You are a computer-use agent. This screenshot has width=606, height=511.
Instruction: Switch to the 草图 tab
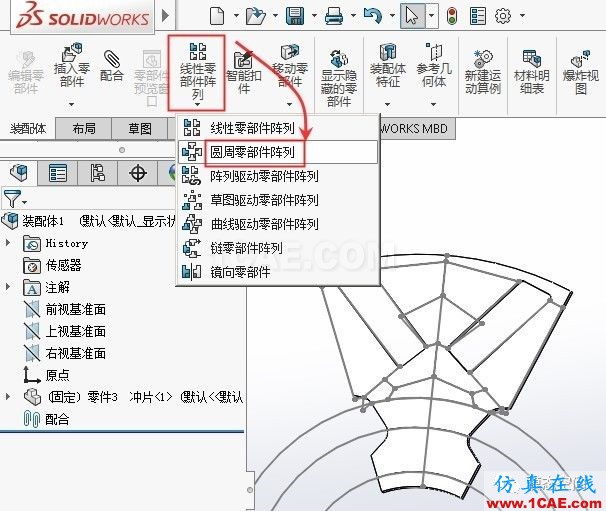(x=140, y=128)
